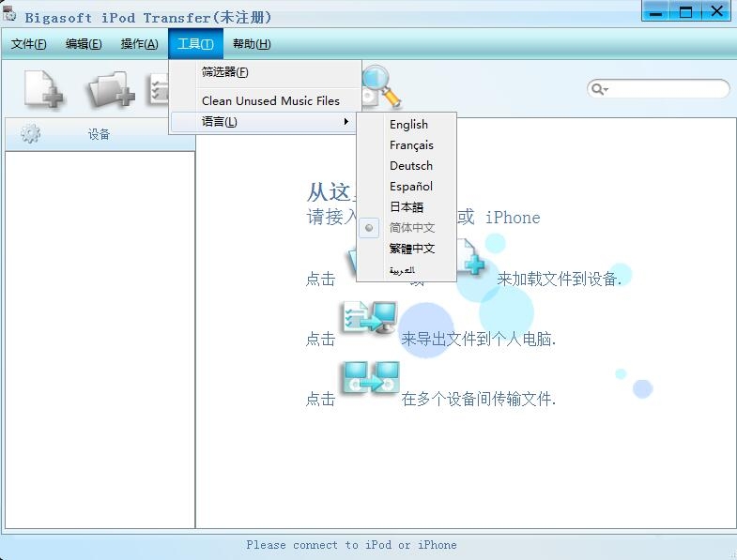Click '来加载文件到设备.' text
The image size is (737, 560).
tap(560, 279)
